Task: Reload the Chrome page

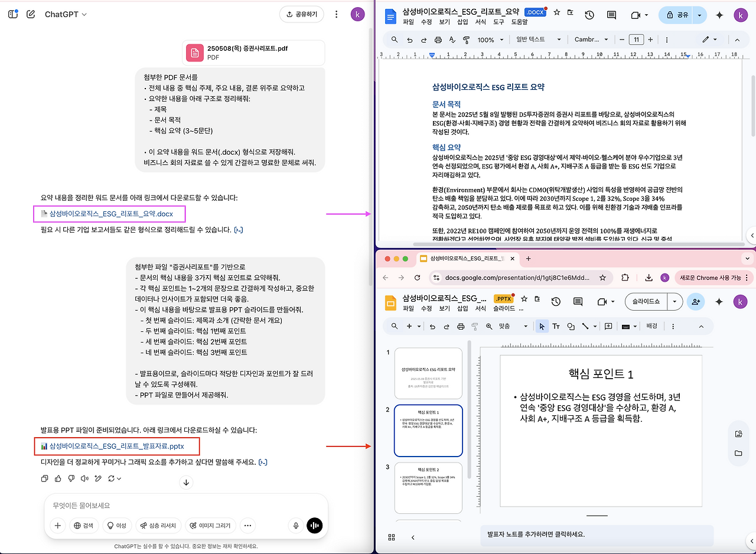Action: (418, 278)
